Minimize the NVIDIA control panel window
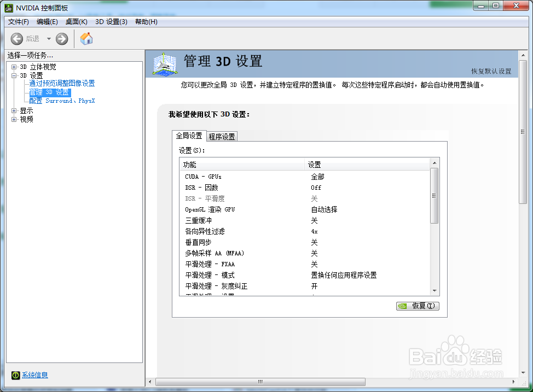Viewport: 533px width, 392px height. (x=480, y=6)
